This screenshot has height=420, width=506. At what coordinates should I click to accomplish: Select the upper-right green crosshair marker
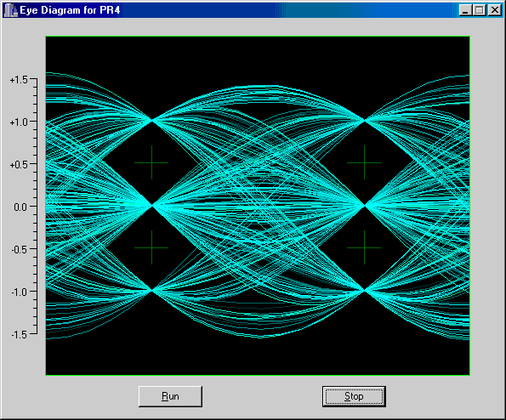364,162
